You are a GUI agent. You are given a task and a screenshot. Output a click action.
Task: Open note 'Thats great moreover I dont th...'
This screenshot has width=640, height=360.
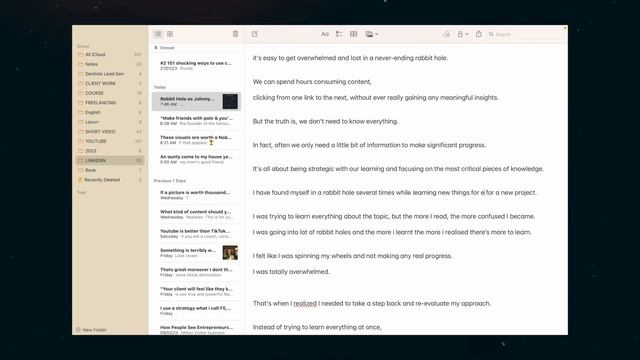click(x=196, y=272)
